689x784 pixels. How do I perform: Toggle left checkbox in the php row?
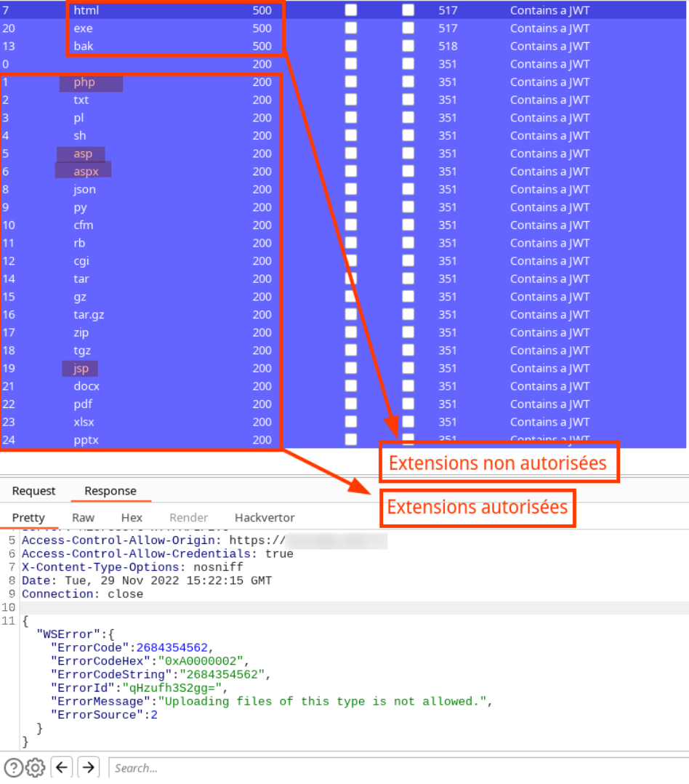tap(351, 82)
